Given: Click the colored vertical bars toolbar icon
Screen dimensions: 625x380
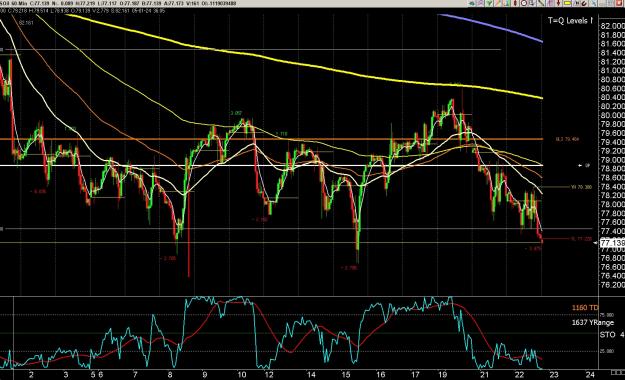Looking at the screenshot, I should tap(507, 3).
